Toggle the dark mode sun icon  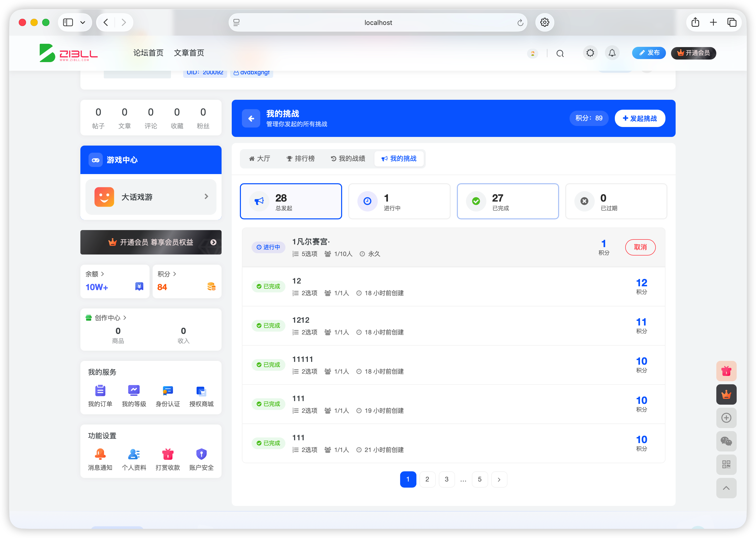[590, 53]
